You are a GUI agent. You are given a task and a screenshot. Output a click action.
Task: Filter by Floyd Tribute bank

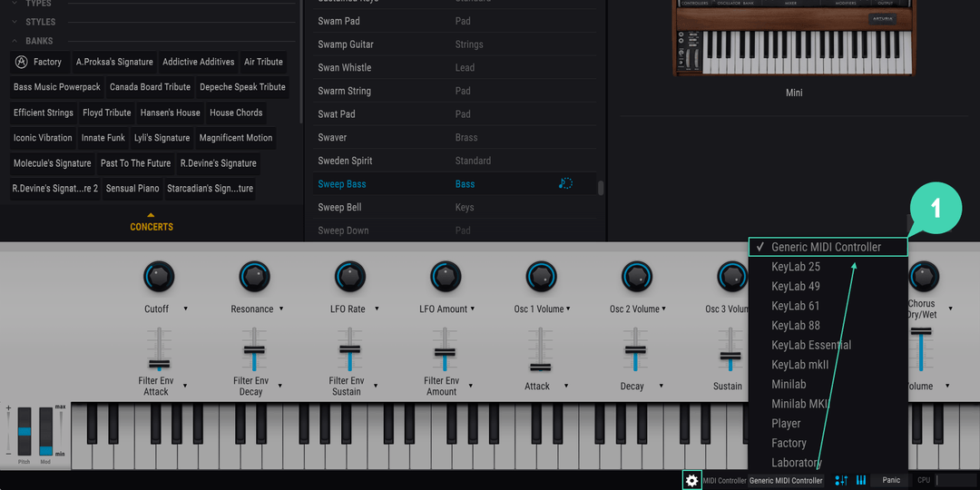(x=107, y=113)
